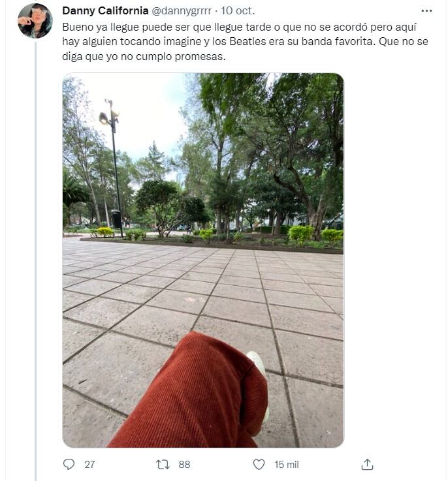Visit the @dannygrrrr handle link
Viewport: 448px width, 481px height.
coord(182,11)
